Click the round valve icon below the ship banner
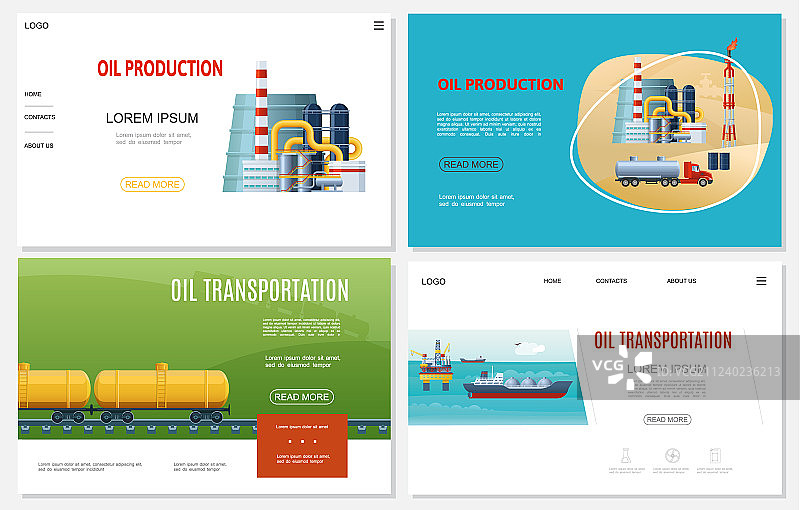The width and height of the screenshot is (800, 510). pyautogui.click(x=672, y=456)
